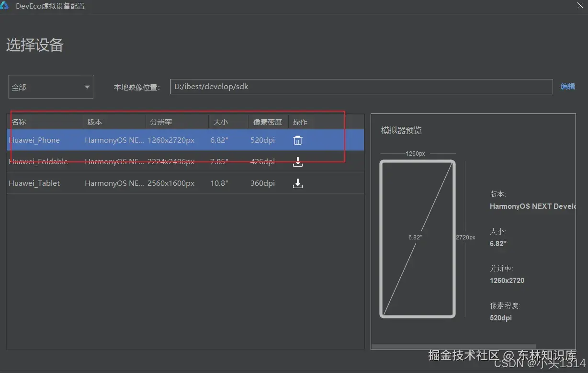Screen dimensions: 588x373
Task: Click the DevEco logo icon in title bar
Action: pos(5,6)
